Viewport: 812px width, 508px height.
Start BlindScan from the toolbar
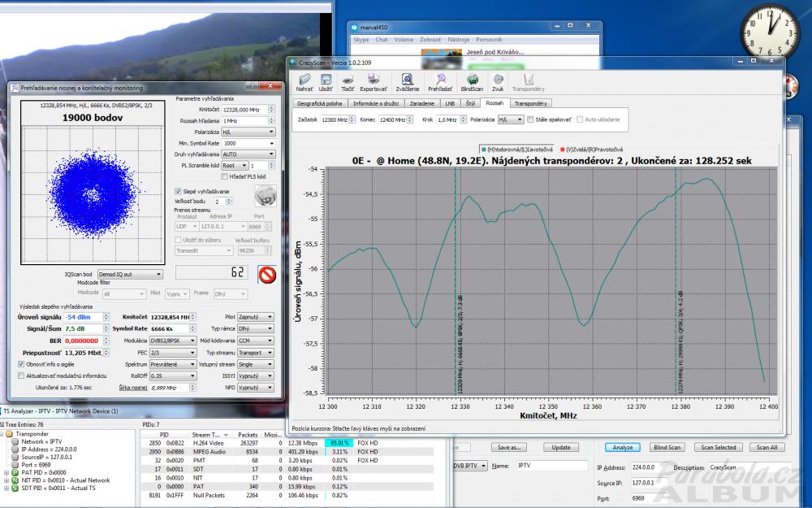[472, 80]
